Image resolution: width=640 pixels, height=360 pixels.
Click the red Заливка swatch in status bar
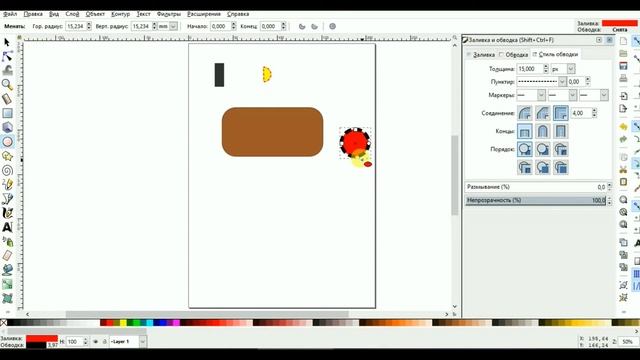pyautogui.click(x=42, y=338)
